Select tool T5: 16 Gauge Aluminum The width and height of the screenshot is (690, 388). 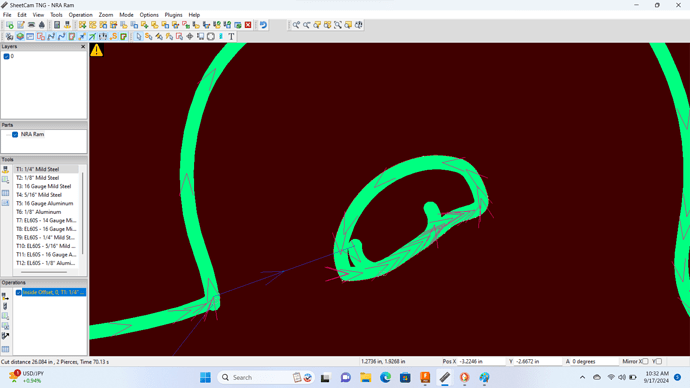point(46,203)
